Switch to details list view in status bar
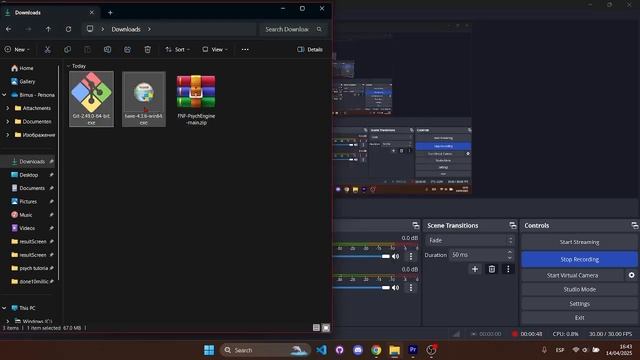The image size is (640, 360). (316, 327)
